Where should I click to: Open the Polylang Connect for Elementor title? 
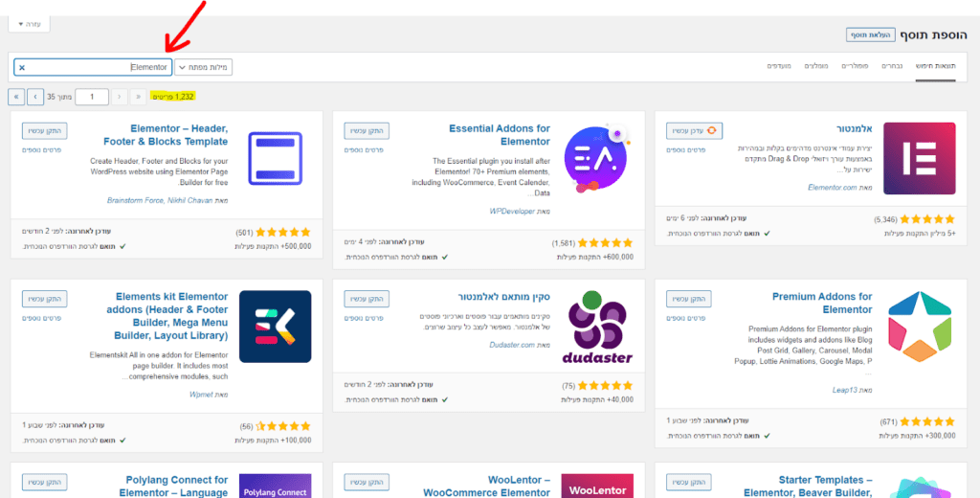tap(173, 487)
